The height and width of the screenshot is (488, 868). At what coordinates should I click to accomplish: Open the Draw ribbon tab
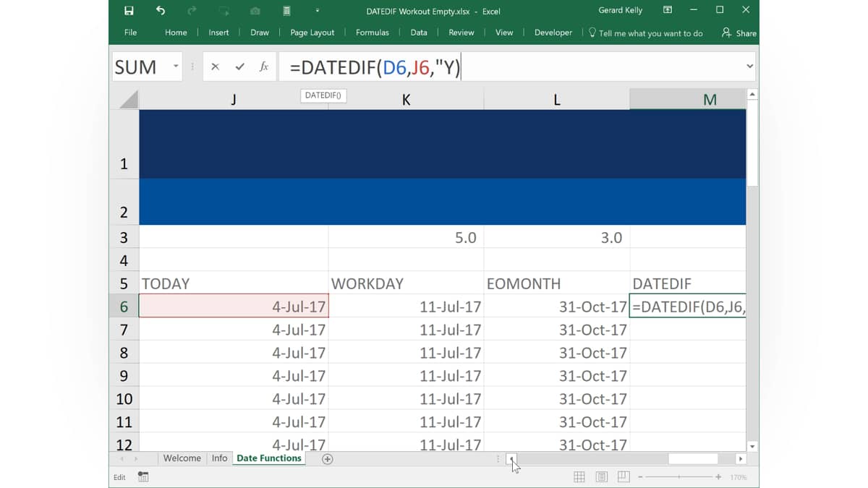(260, 33)
